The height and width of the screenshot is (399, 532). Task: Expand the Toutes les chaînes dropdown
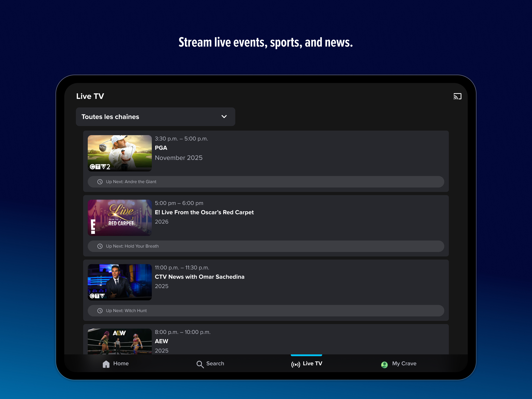coord(155,117)
